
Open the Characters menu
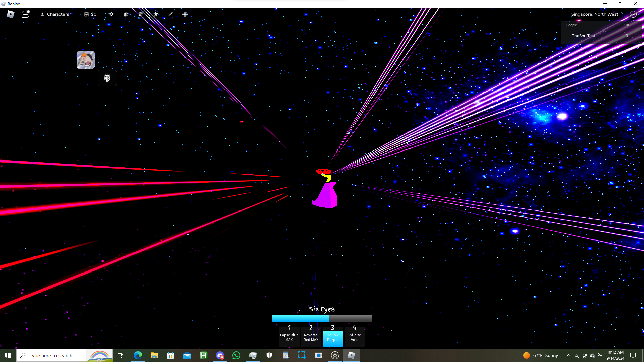coord(55,14)
